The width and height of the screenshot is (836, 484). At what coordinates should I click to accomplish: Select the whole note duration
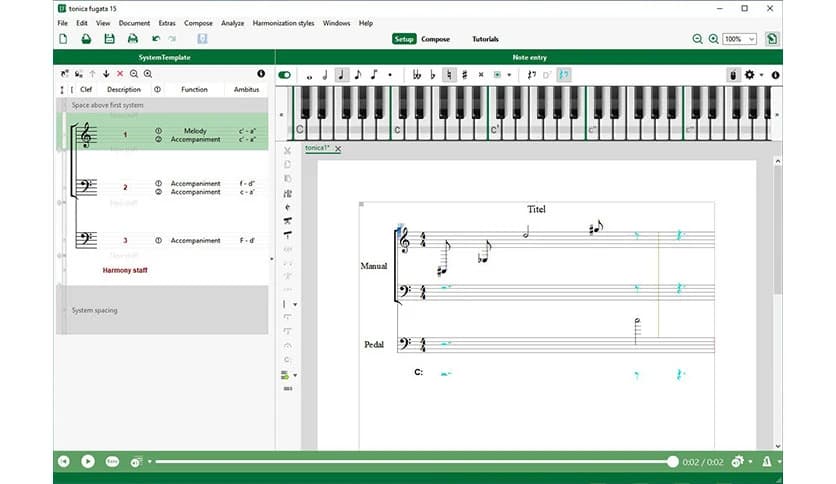coord(309,75)
